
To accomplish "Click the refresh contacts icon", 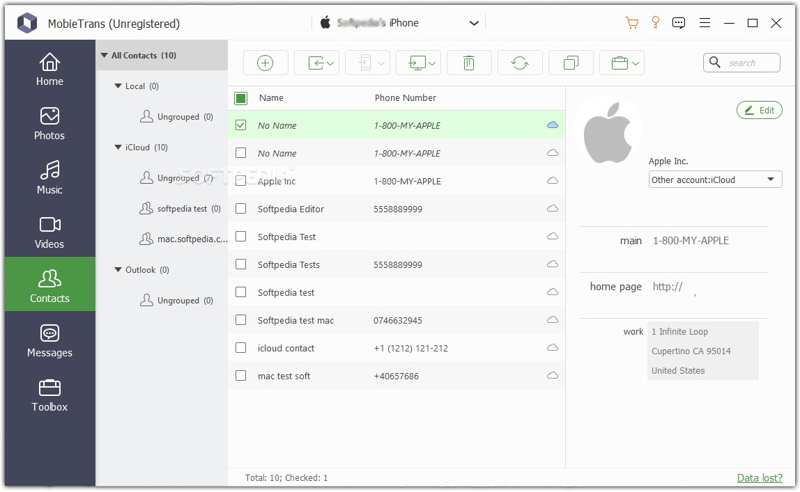I will [x=519, y=63].
